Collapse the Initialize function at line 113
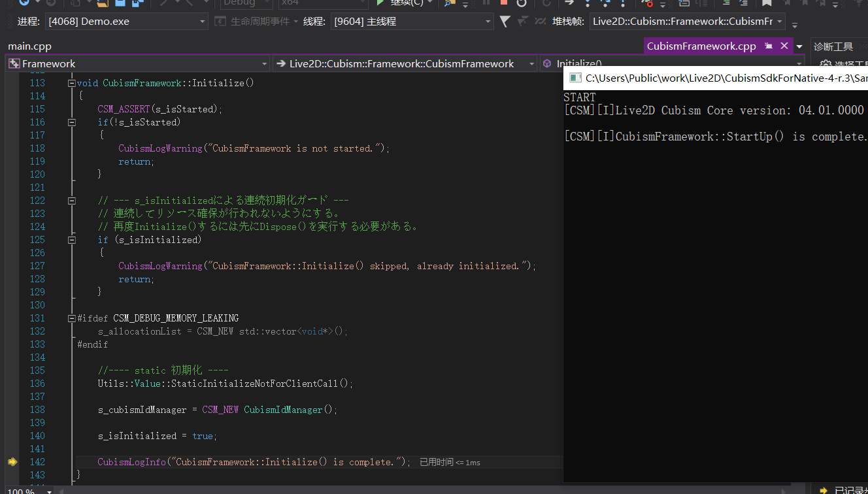Screen dimensions: 868x494 click(x=72, y=83)
